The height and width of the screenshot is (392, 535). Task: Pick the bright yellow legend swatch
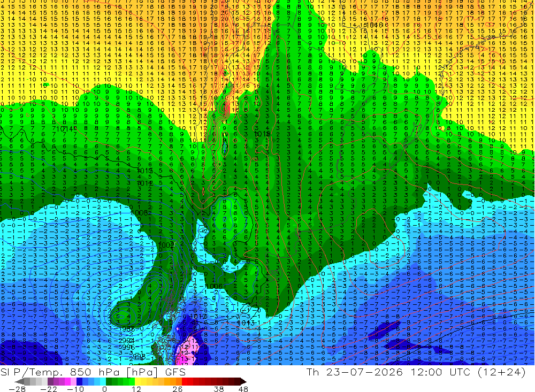tap(138, 381)
